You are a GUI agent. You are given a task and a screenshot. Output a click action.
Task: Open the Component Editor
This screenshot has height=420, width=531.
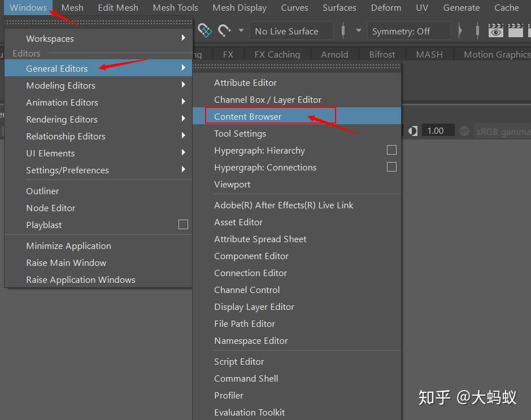click(x=297, y=256)
